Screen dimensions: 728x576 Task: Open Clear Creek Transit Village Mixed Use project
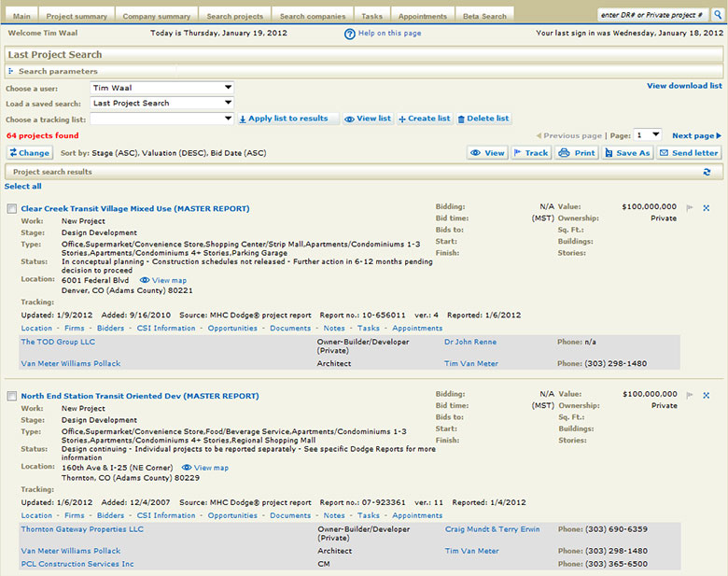click(x=135, y=208)
